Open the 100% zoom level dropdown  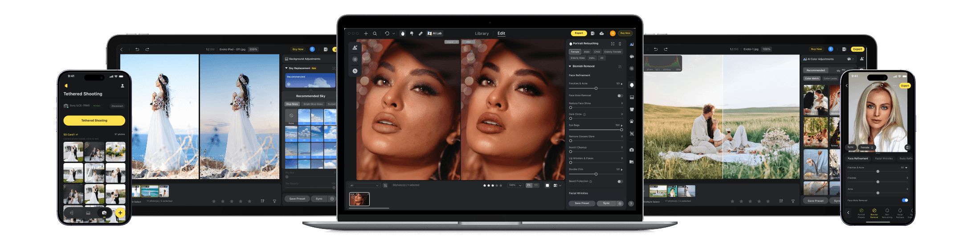515,185
